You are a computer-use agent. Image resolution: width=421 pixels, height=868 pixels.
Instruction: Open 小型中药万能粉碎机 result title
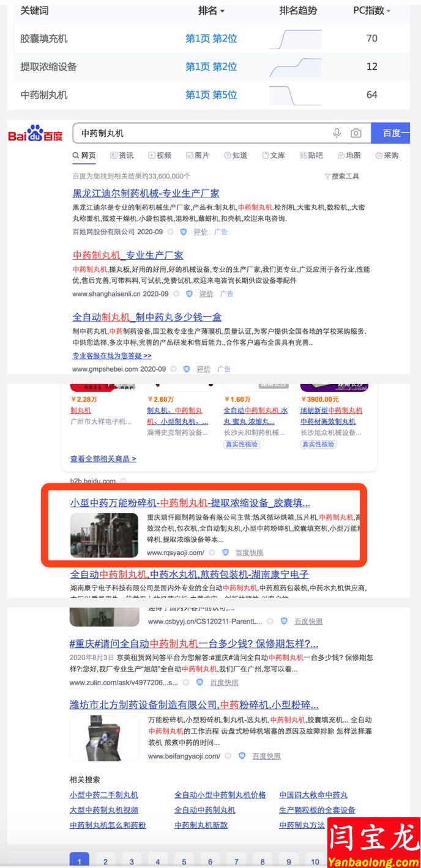tap(190, 503)
